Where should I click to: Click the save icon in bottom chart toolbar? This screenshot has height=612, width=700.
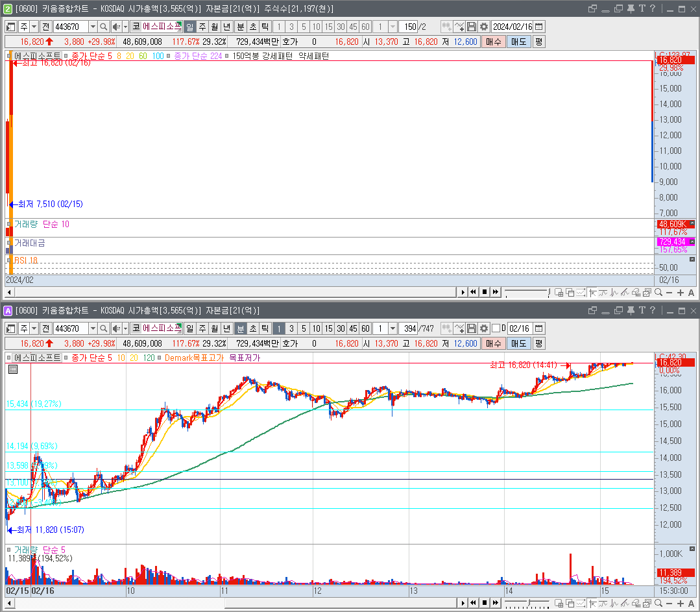(x=472, y=329)
